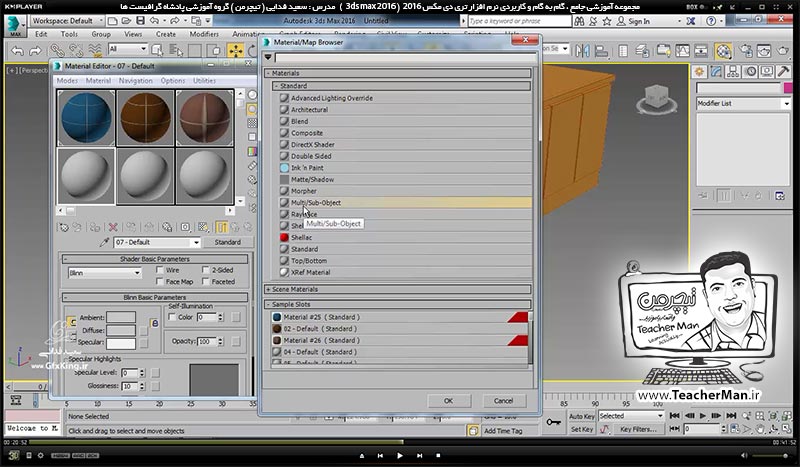Click OK in Material/Map Browser

coord(448,401)
